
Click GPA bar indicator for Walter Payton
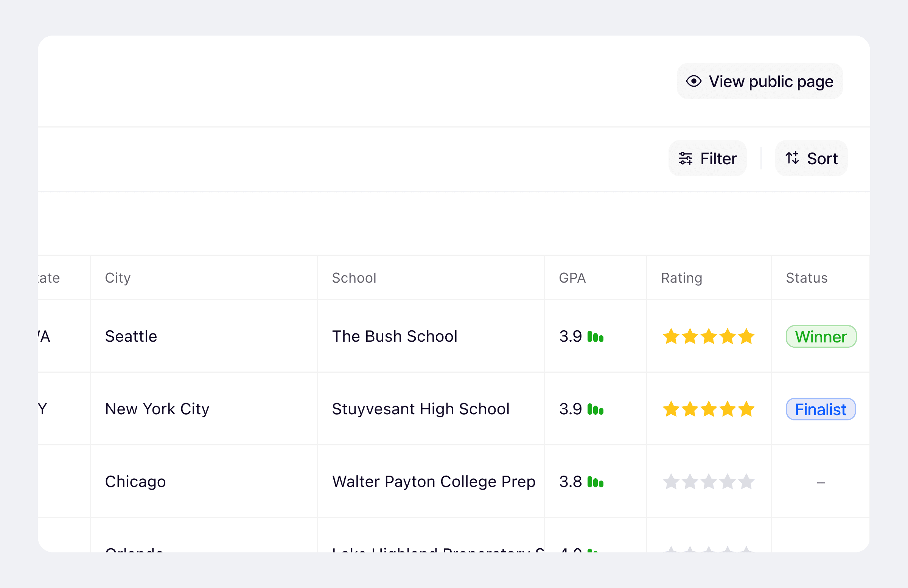click(595, 482)
